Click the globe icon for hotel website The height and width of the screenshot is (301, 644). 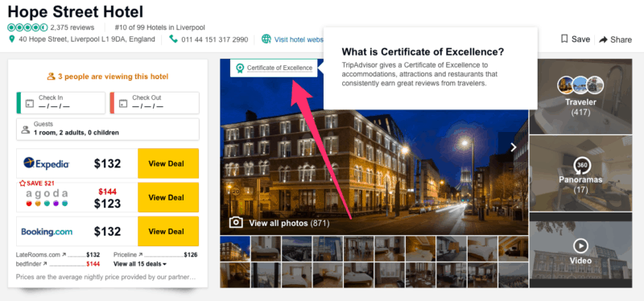[266, 39]
